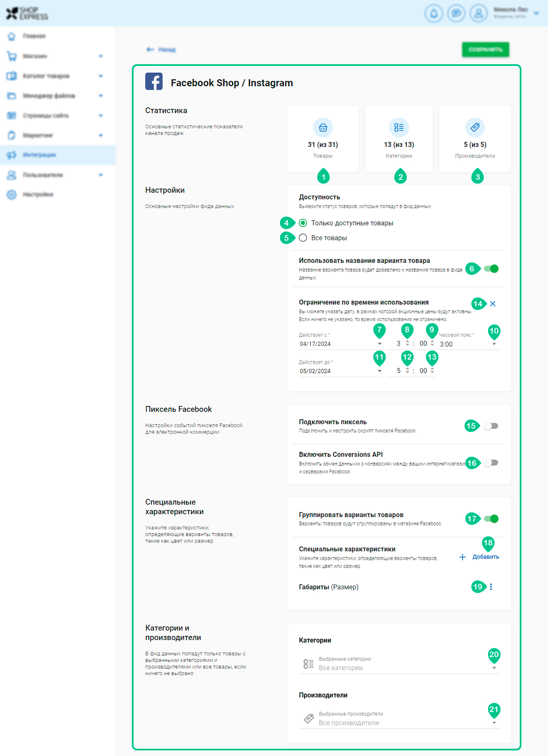Open the end date 05/02/2024 dropdown
548x756 pixels.
[x=380, y=371]
